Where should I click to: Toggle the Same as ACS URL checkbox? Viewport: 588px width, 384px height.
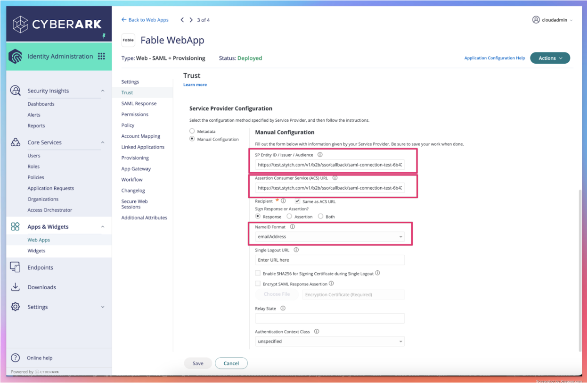pyautogui.click(x=297, y=201)
